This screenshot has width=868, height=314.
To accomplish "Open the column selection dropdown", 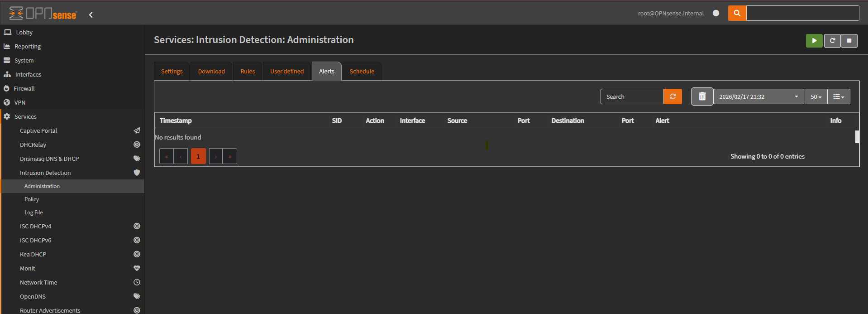I will tap(839, 97).
